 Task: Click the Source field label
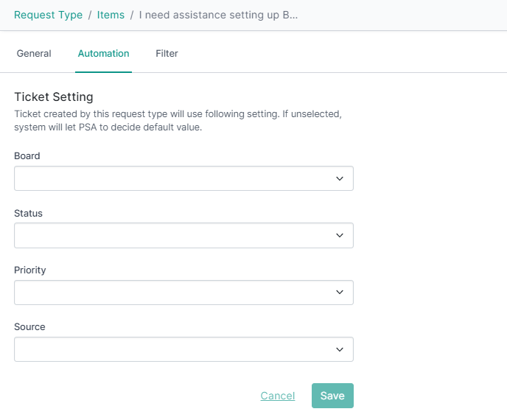pyautogui.click(x=29, y=327)
